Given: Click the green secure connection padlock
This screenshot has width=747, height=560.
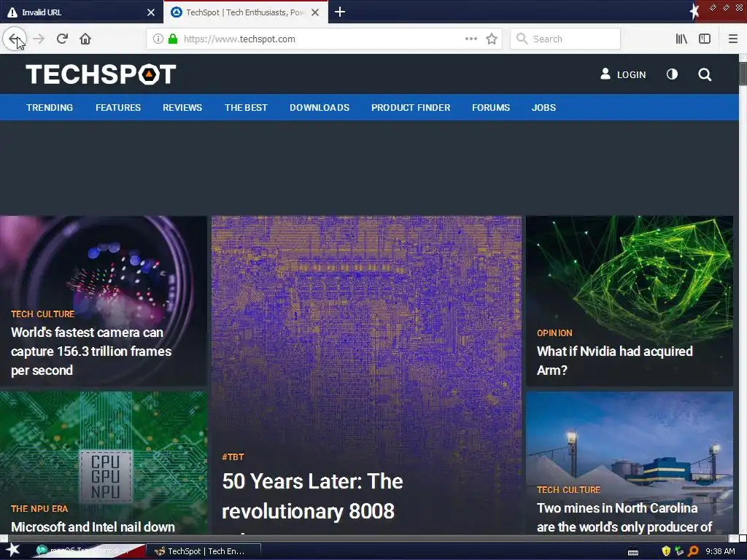Looking at the screenshot, I should tap(173, 39).
